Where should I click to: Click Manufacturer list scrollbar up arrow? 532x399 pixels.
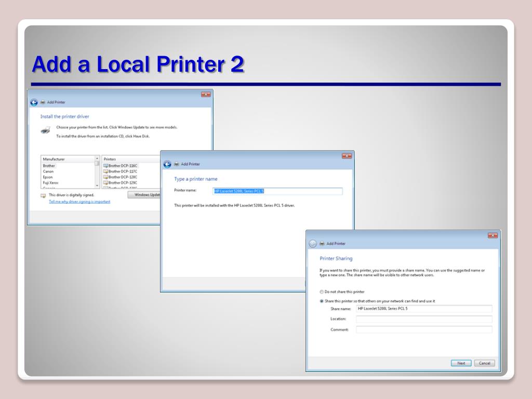pyautogui.click(x=97, y=158)
